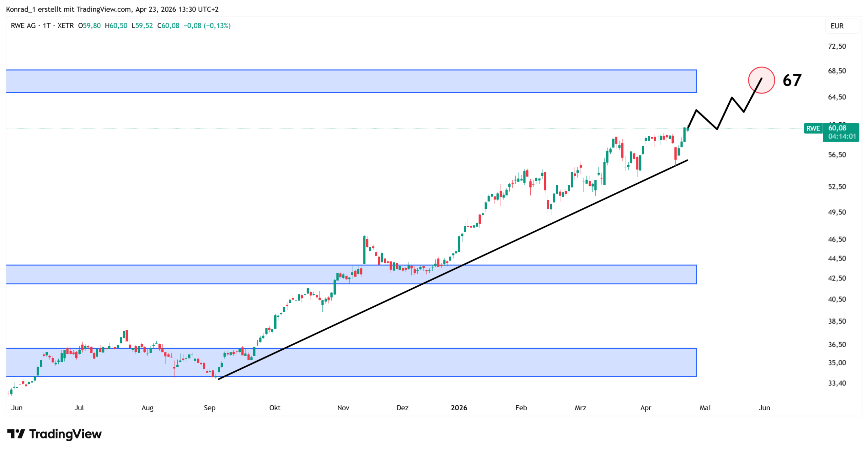Click the Okt label on time axis
This screenshot has height=452, width=868.
(x=275, y=408)
